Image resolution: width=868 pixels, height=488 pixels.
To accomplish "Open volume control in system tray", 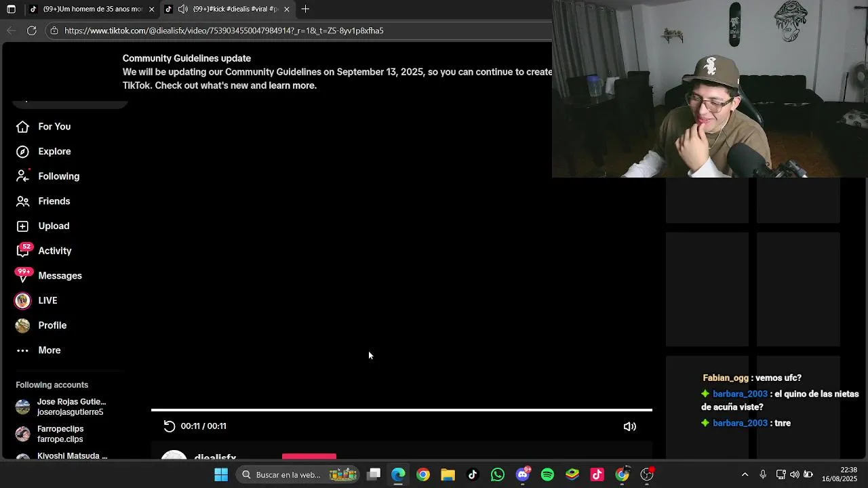I will pyautogui.click(x=794, y=474).
